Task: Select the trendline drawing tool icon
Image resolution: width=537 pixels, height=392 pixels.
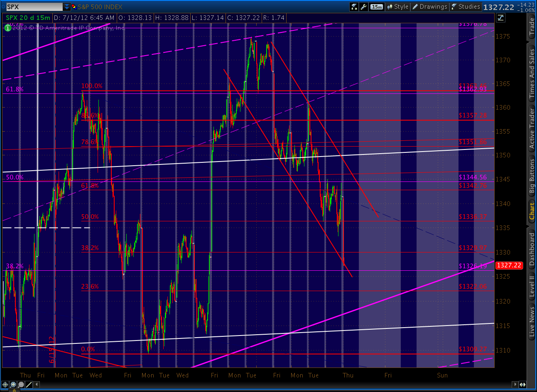Action: 29,385
